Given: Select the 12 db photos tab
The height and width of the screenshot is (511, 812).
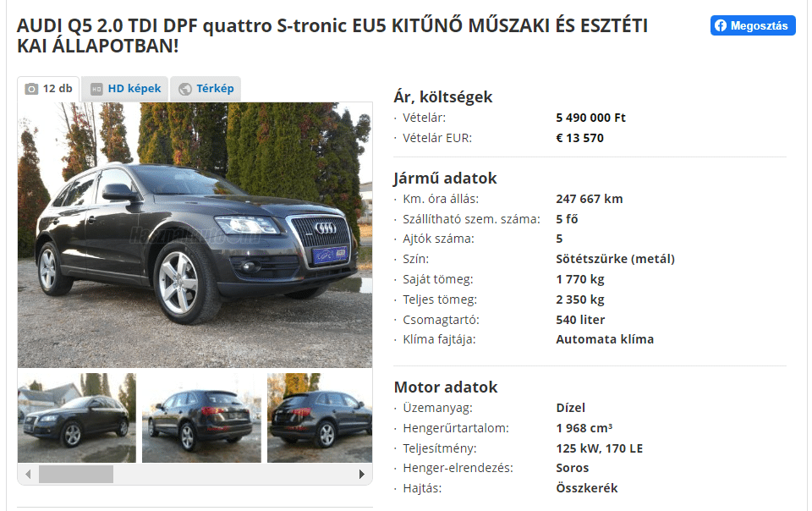Looking at the screenshot, I should [x=48, y=89].
